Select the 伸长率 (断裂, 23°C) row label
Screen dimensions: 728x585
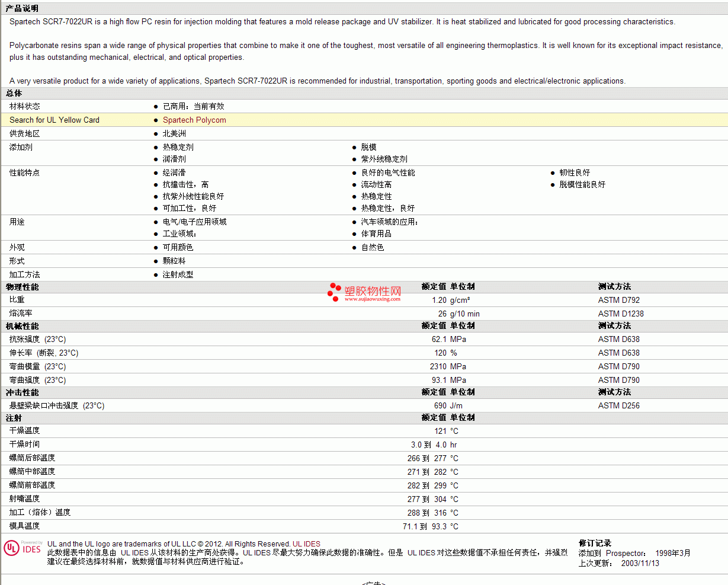point(44,353)
